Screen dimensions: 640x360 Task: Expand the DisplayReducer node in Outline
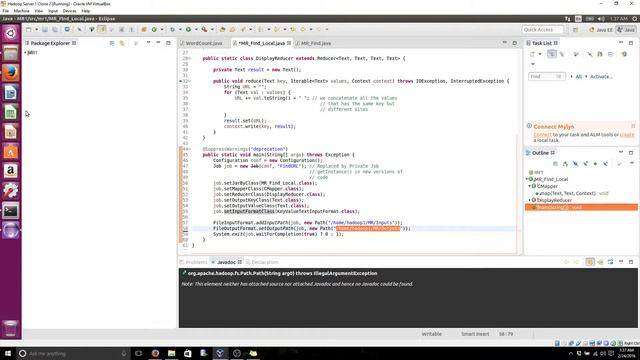pos(530,200)
